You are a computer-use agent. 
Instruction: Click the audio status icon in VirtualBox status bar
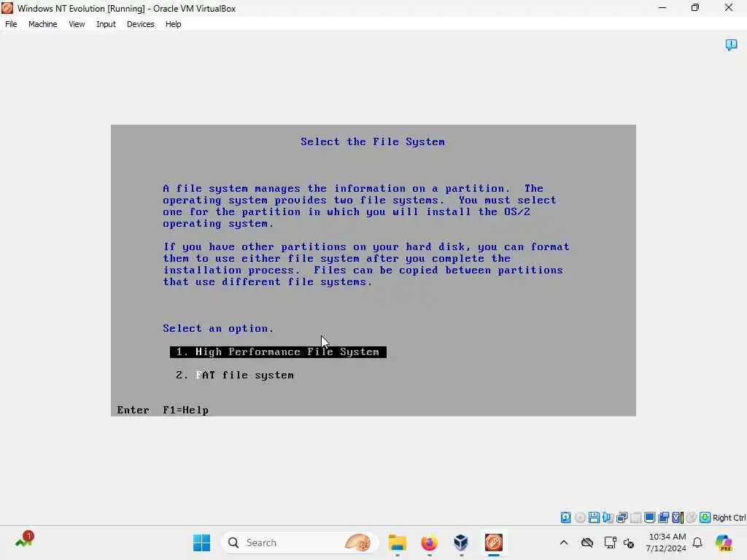608,518
